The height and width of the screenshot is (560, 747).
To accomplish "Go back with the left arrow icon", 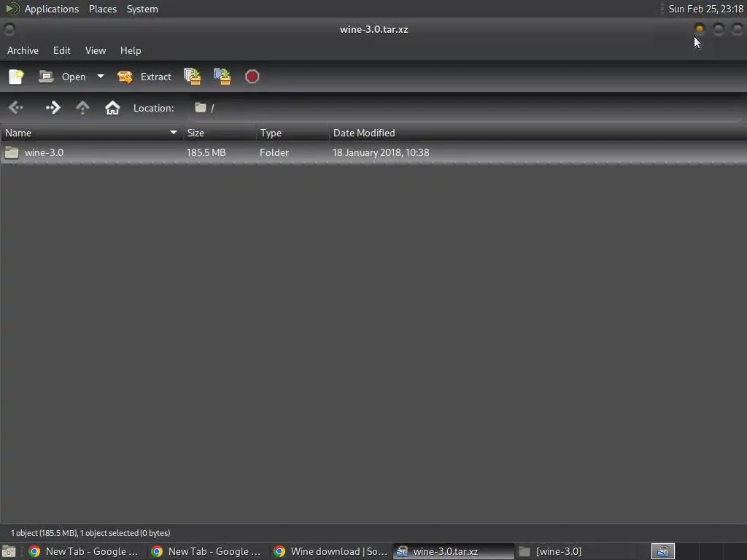I will (x=16, y=108).
